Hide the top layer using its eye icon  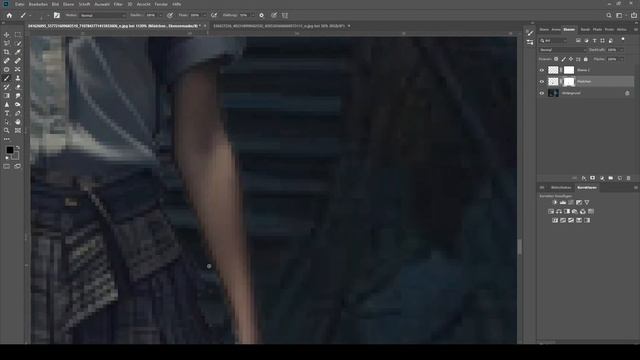click(x=542, y=70)
